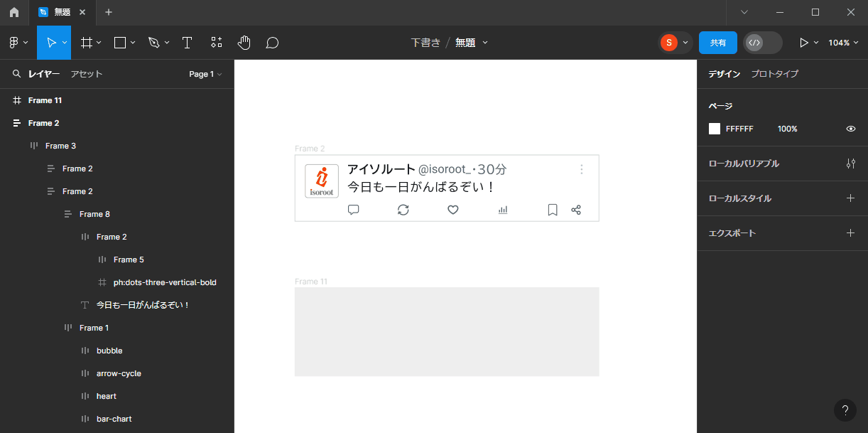This screenshot has height=433, width=868.
Task: Open Move tool options dropdown arrow
Action: point(65,43)
